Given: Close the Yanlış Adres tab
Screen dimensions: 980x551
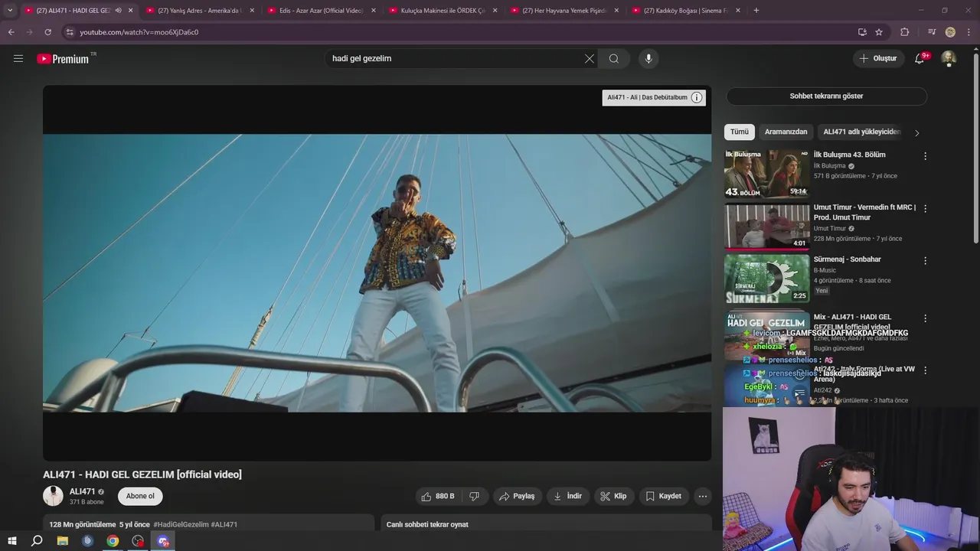Looking at the screenshot, I should tap(252, 11).
